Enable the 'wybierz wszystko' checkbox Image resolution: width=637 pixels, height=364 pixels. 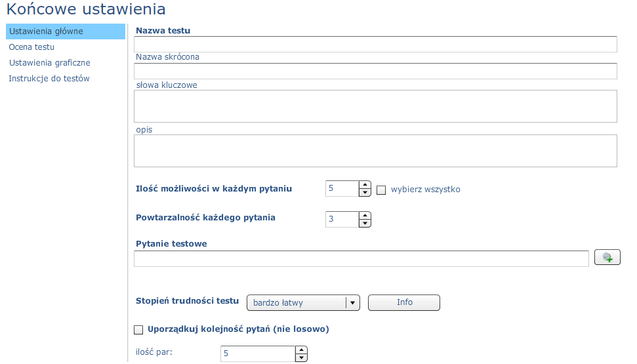[x=381, y=190]
